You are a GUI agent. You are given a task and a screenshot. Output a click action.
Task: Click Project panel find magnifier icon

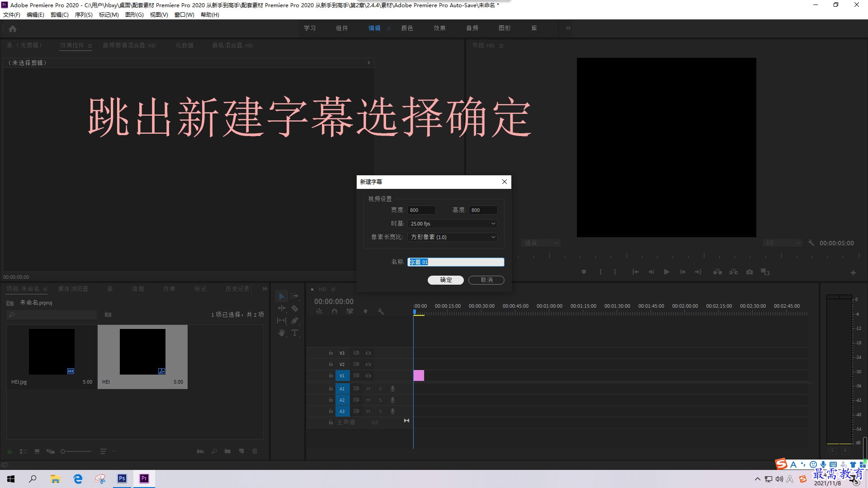(214, 451)
